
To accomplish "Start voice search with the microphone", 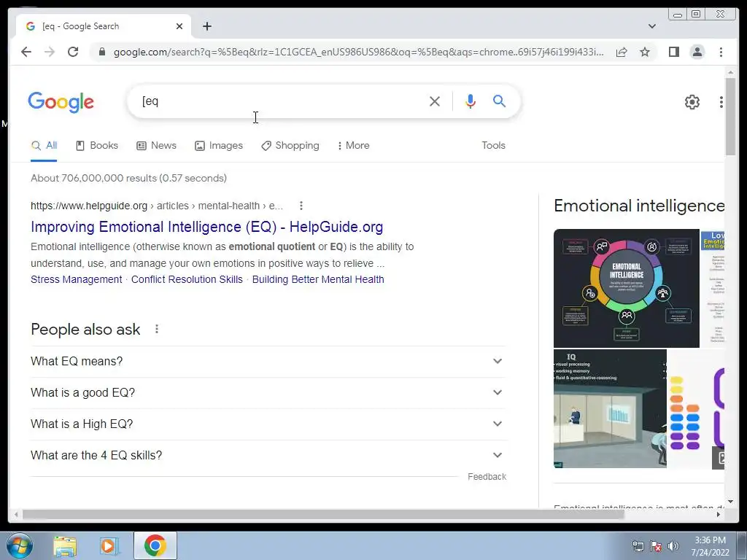I will [x=471, y=101].
